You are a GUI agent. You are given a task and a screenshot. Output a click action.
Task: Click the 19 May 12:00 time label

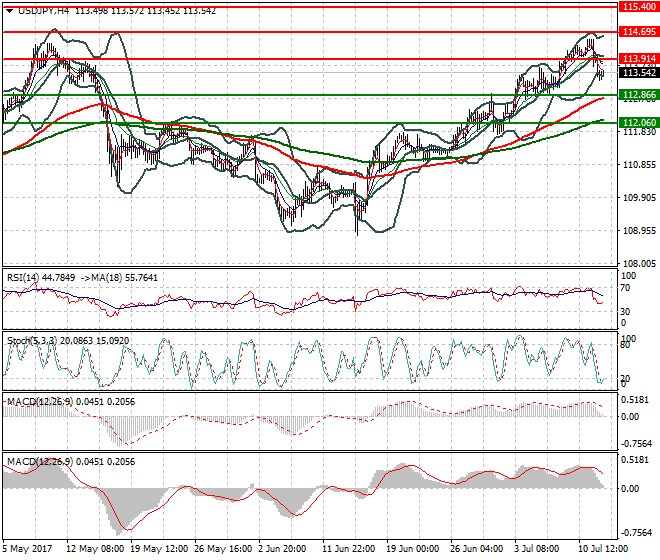coord(159,549)
